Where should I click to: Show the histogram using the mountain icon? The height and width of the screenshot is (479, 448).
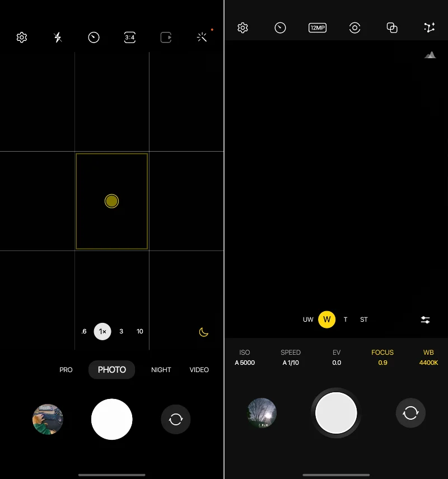pos(430,55)
